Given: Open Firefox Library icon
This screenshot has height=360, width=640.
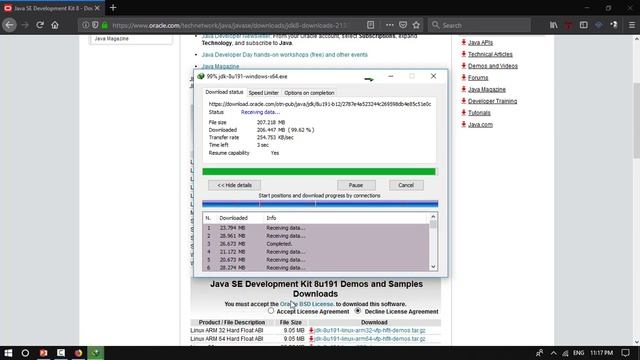Looking at the screenshot, I should (x=553, y=25).
